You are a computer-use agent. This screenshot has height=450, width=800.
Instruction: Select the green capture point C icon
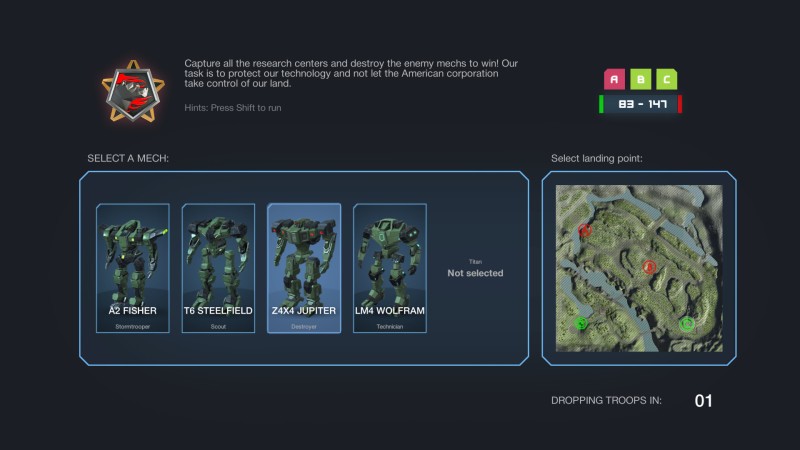(x=666, y=79)
